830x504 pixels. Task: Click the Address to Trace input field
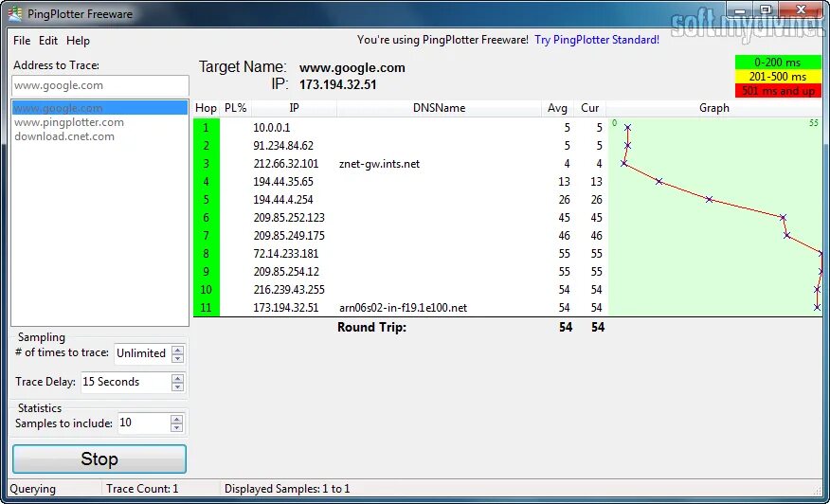pos(100,85)
